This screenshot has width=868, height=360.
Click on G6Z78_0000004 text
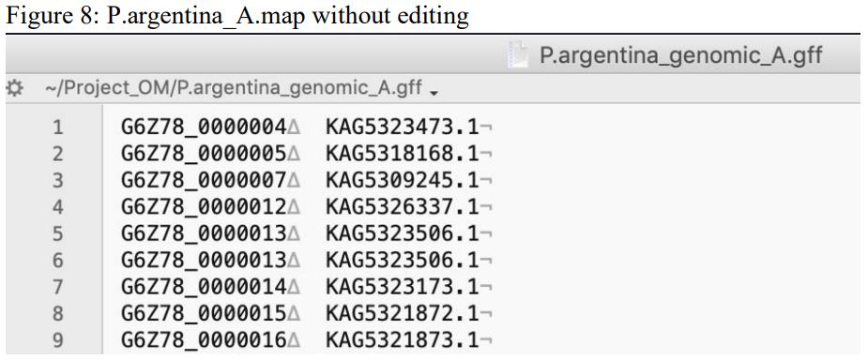tap(204, 127)
